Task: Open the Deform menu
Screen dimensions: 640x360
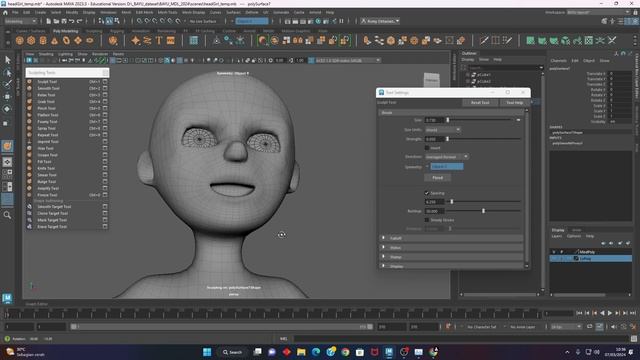Action: tap(251, 13)
